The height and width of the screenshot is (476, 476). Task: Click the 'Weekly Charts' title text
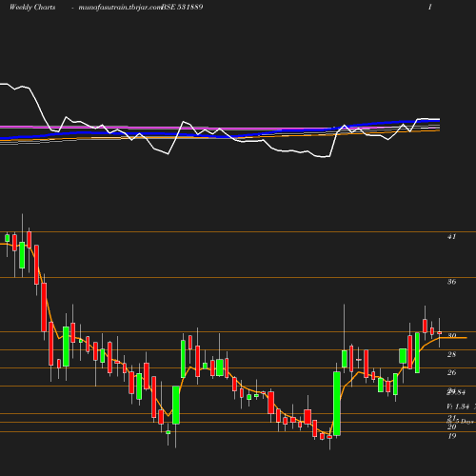click(32, 7)
